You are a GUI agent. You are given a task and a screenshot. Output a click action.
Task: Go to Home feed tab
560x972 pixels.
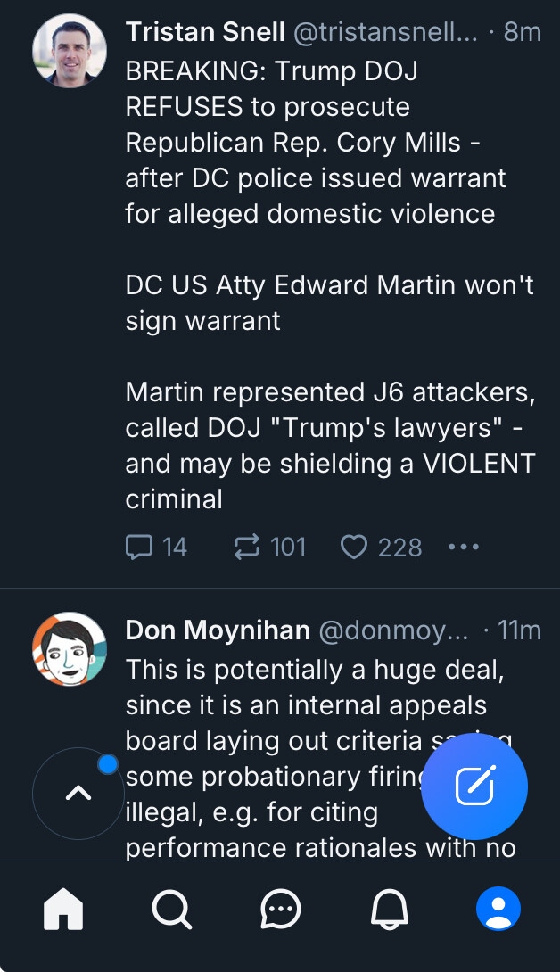point(63,910)
